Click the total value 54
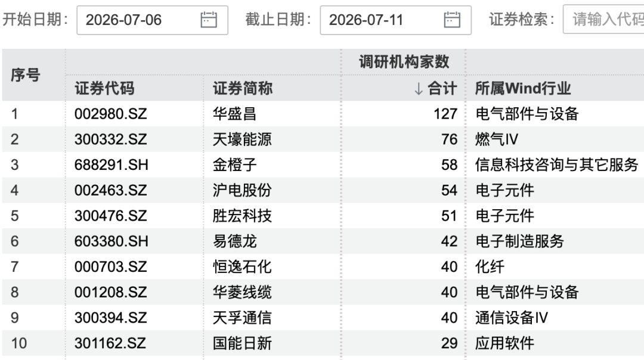Image resolution: width=644 pixels, height=360 pixels. tap(450, 190)
